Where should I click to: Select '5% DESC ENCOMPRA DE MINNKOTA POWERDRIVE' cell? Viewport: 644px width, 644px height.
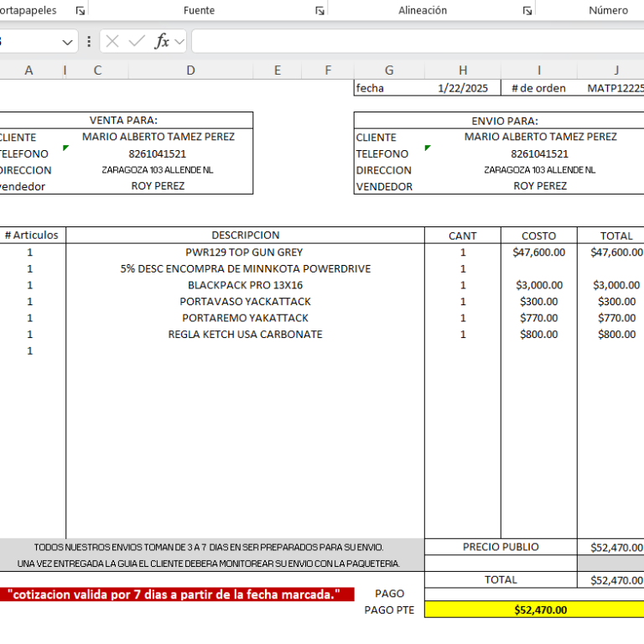(x=245, y=268)
